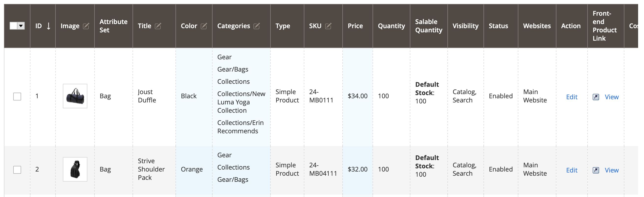The width and height of the screenshot is (644, 197).
Task: Select the Strive Shoulder Pack row checkbox
Action: [x=17, y=170]
